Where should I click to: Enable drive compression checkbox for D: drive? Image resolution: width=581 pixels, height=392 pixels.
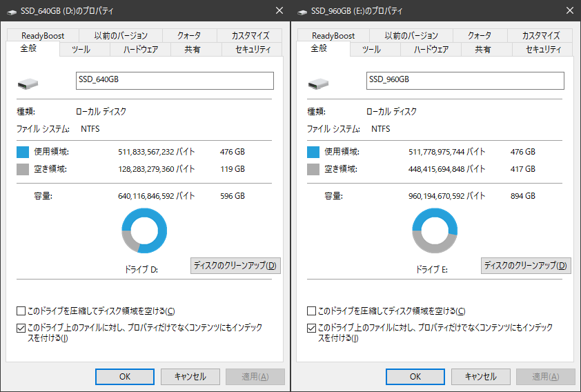(21, 311)
